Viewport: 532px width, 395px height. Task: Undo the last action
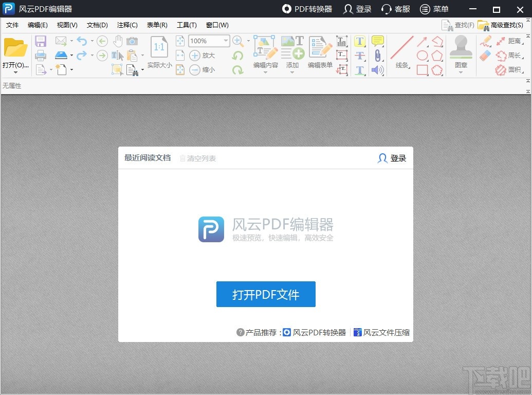82,41
